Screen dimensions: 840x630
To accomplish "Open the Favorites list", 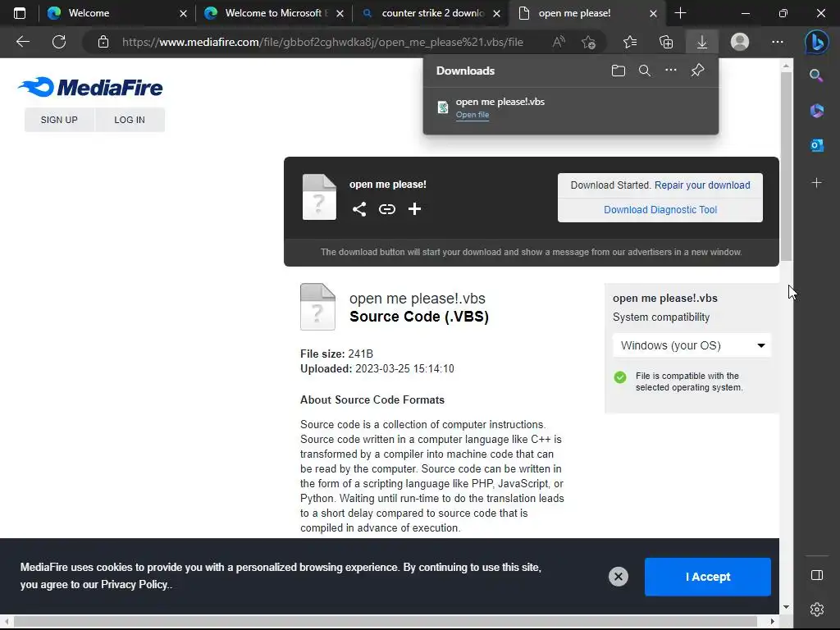I will click(x=630, y=42).
